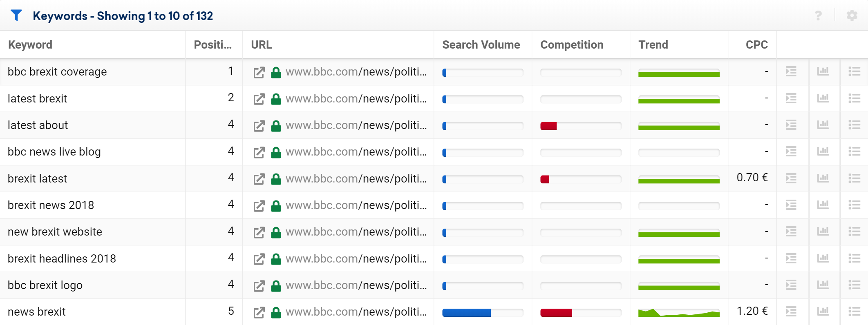This screenshot has width=868, height=325.
Task: Click the history chart icon for bbc brexit coverage
Action: [823, 71]
